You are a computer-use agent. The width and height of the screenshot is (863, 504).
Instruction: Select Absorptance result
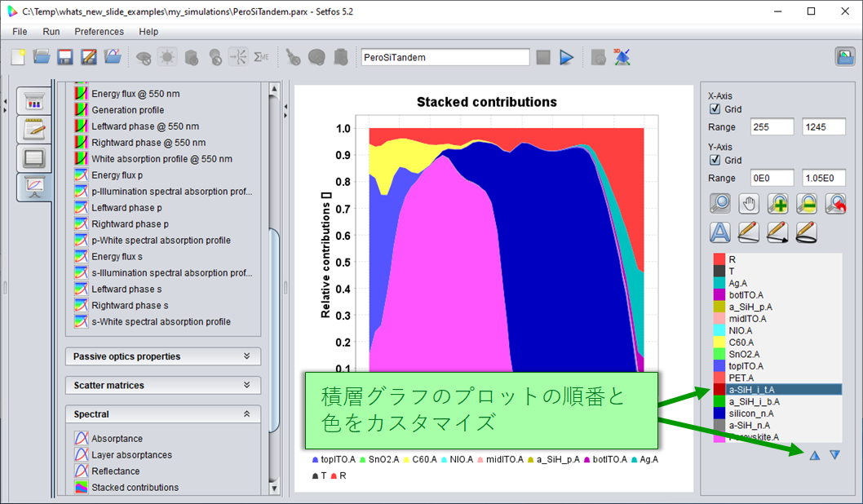point(117,439)
